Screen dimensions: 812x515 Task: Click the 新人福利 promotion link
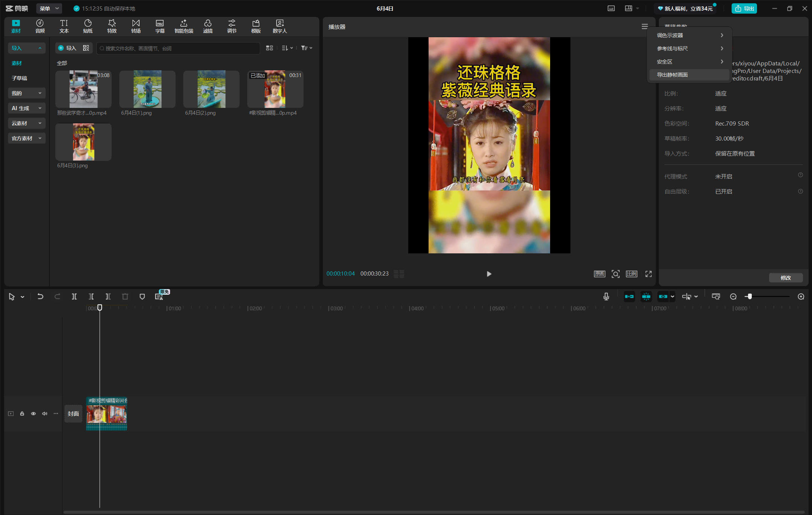685,8
